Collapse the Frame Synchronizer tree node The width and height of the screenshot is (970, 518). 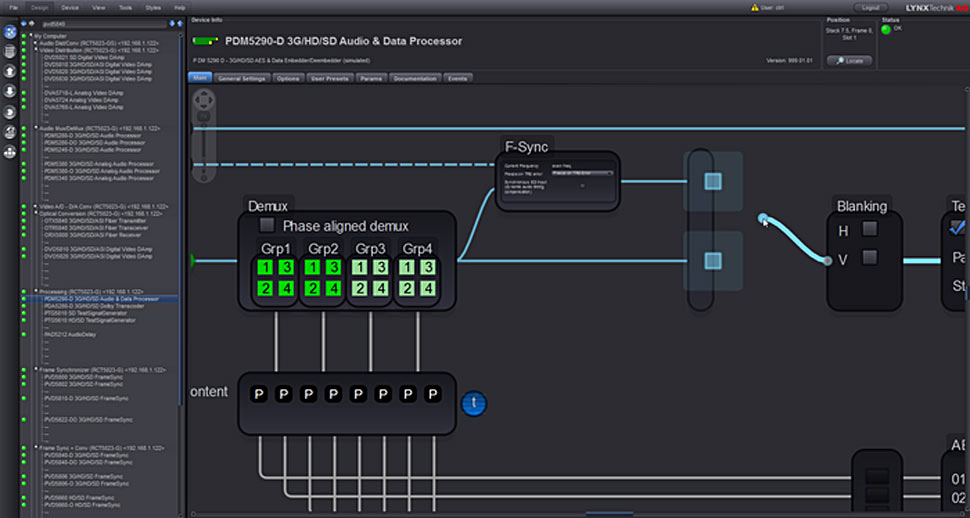(36, 369)
